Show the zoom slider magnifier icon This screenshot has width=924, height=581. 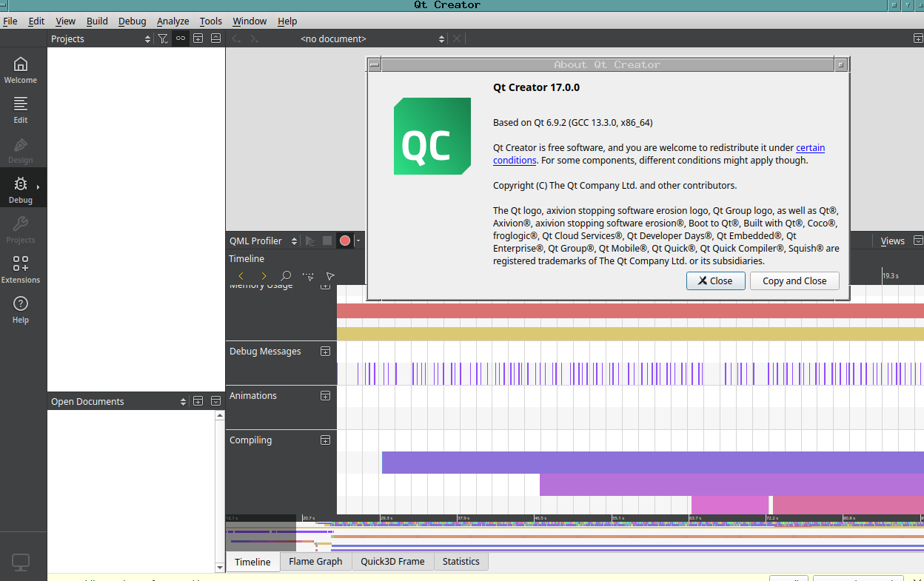click(286, 276)
